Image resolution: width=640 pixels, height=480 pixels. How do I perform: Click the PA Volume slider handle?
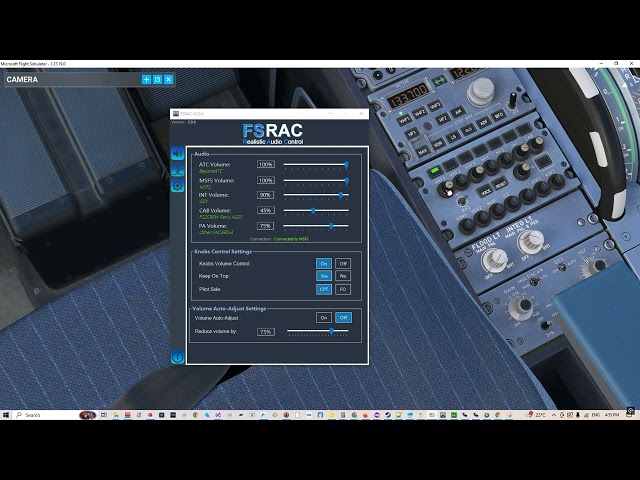coord(331,226)
